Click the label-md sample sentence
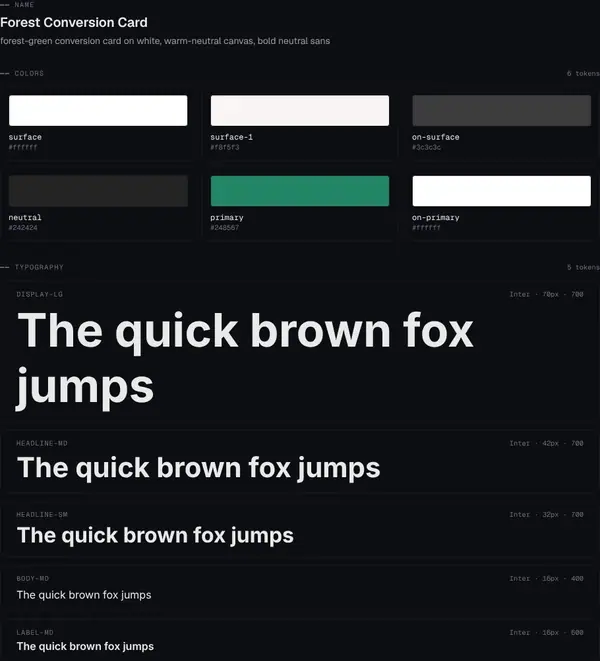 point(85,646)
